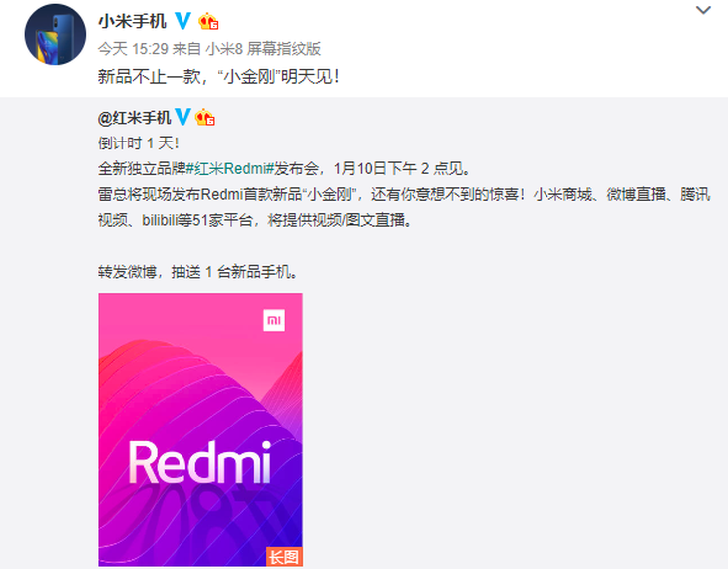This screenshot has height=569, width=728.
Task: Click the 长图 badge on the poster
Action: pos(284,556)
